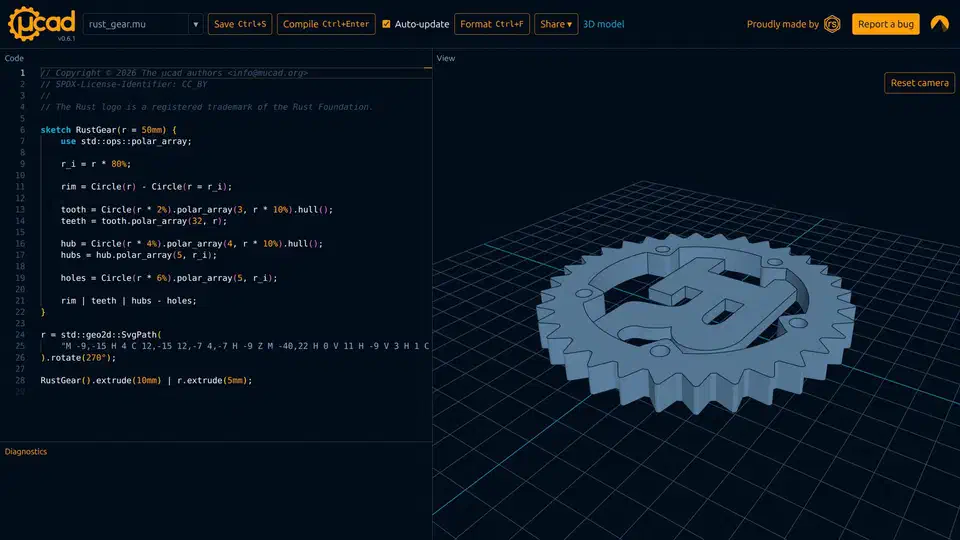Image resolution: width=960 pixels, height=540 pixels.
Task: Reset the camera view
Action: pyautogui.click(x=919, y=83)
